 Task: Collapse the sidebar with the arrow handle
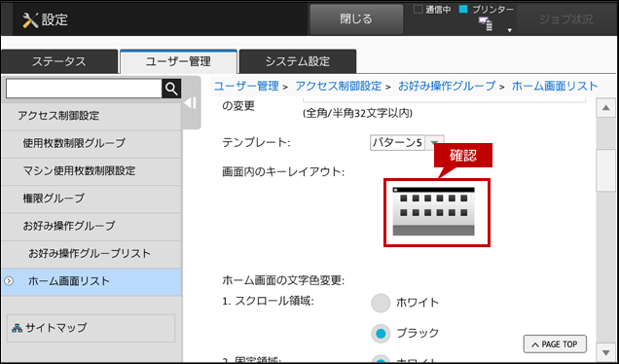pyautogui.click(x=191, y=103)
